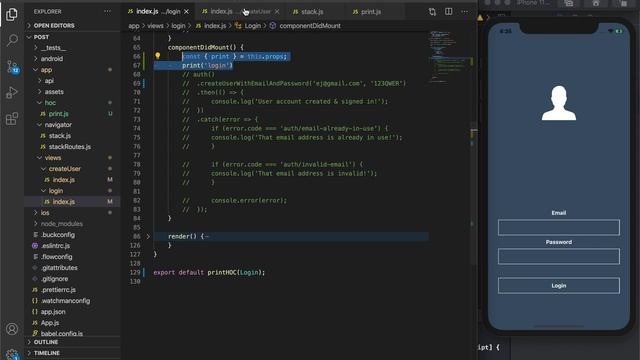Open editor more actions menu
The width and height of the screenshot is (640, 360).
click(464, 11)
